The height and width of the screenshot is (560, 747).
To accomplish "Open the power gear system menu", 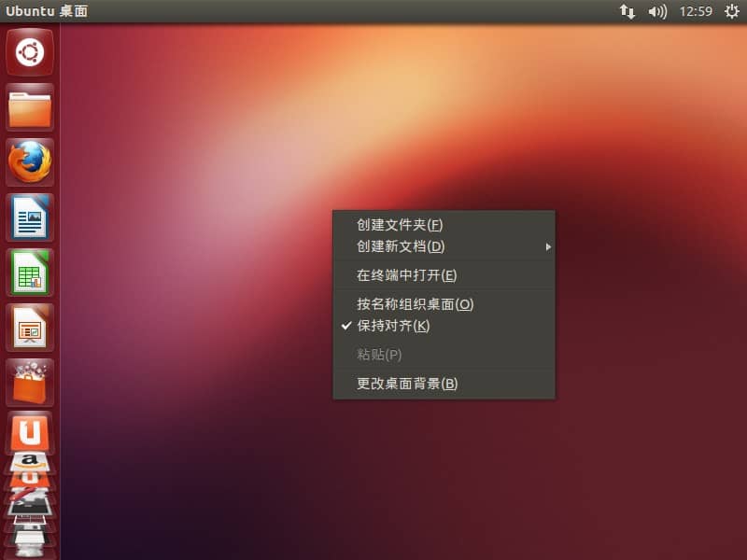I will pos(731,11).
